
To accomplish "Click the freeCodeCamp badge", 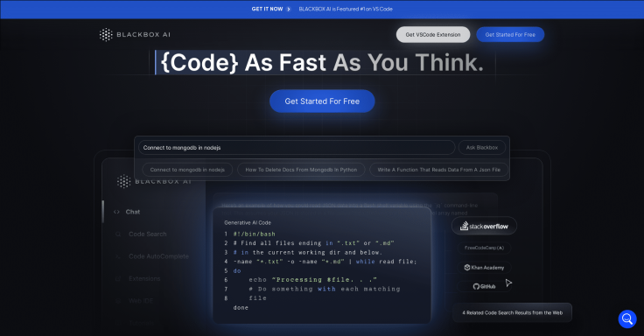I will coord(484,248).
